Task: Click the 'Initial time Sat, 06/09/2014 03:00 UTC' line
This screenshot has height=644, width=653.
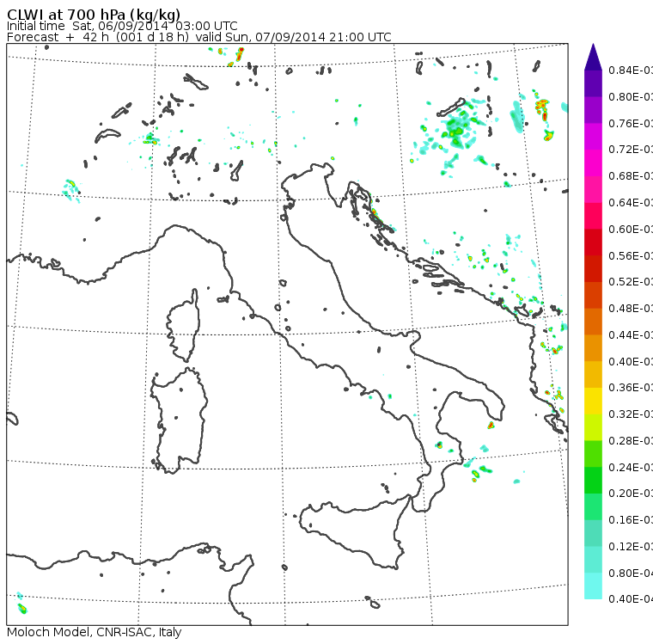Action: pyautogui.click(x=122, y=26)
